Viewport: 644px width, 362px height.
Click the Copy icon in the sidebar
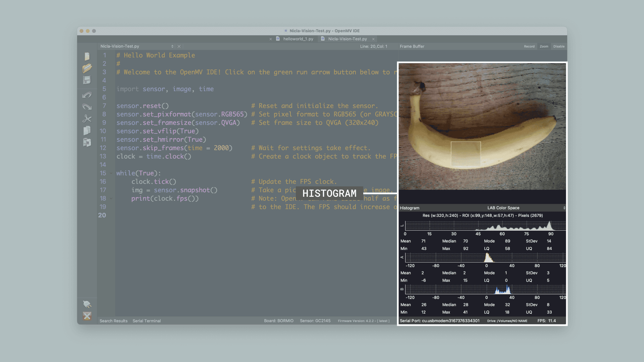[87, 130]
